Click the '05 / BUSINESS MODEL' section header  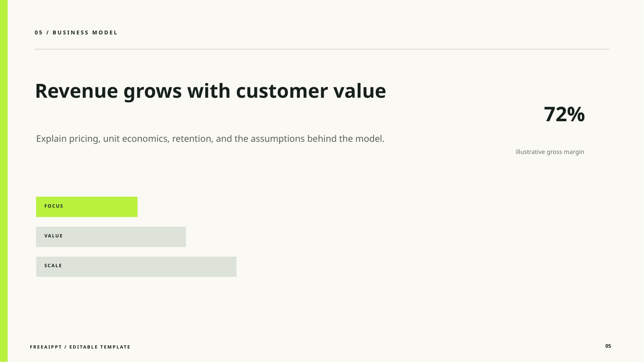pos(76,33)
